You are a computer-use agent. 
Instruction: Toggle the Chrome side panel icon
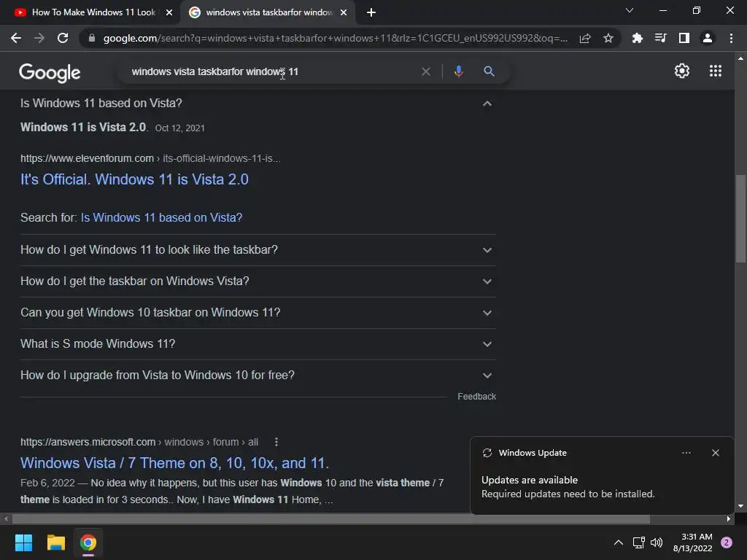click(684, 38)
